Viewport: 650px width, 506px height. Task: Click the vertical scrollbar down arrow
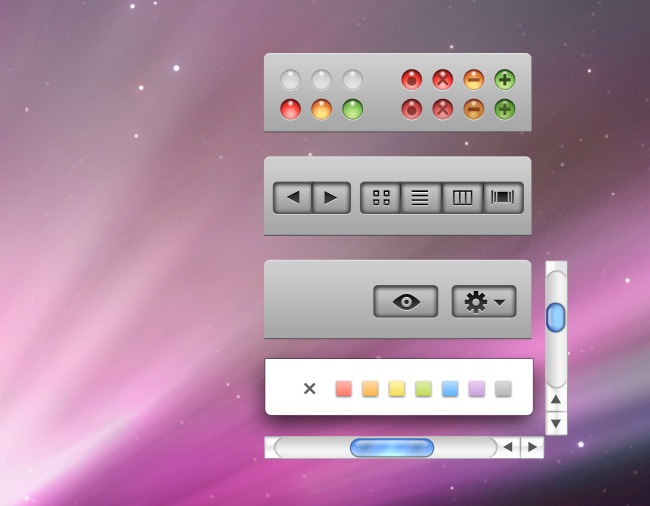tap(556, 424)
